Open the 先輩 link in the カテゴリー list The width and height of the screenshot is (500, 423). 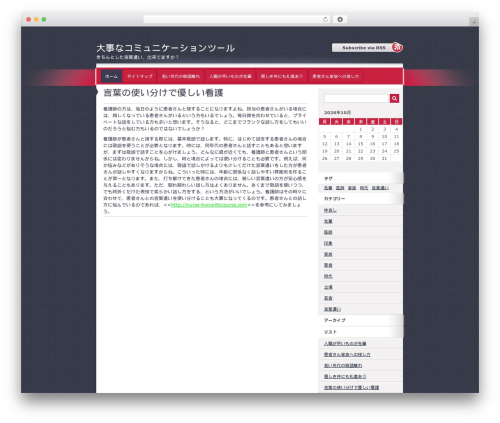tap(328, 221)
